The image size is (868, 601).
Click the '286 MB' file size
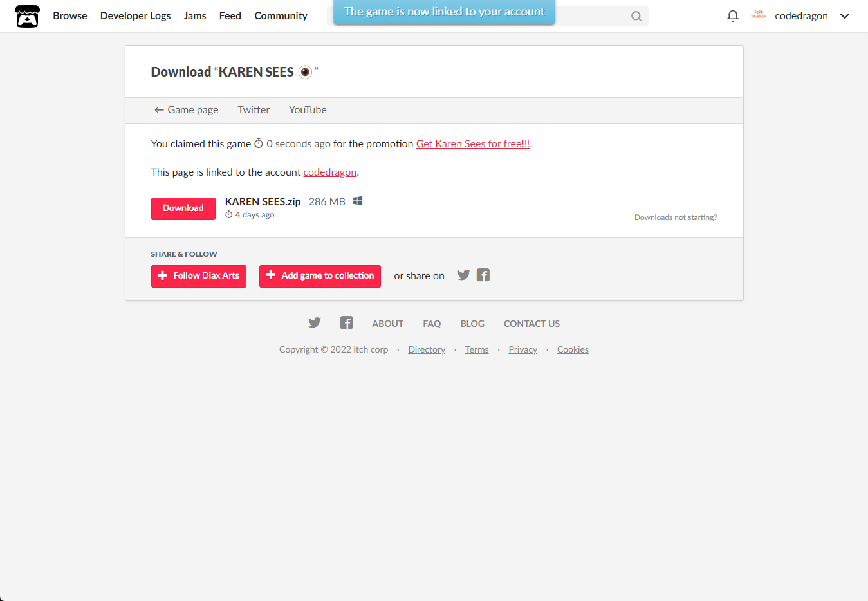[327, 201]
